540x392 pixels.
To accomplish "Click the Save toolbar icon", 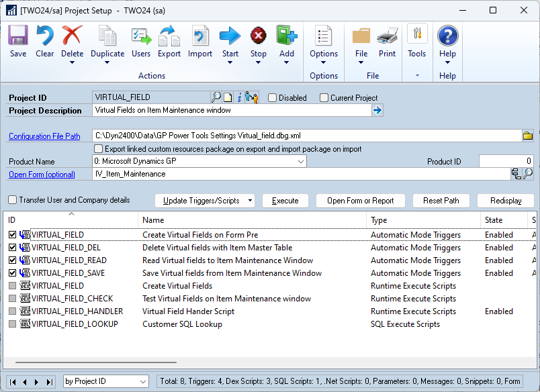I will pyautogui.click(x=18, y=36).
